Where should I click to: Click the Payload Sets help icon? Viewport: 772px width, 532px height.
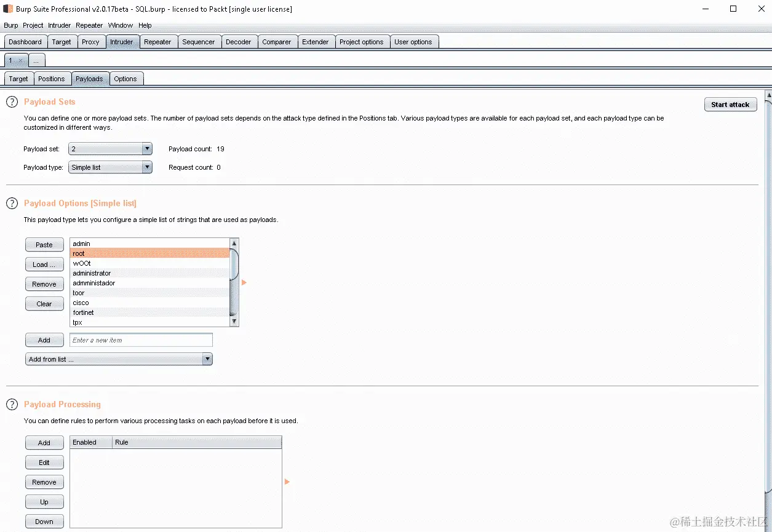(x=12, y=102)
